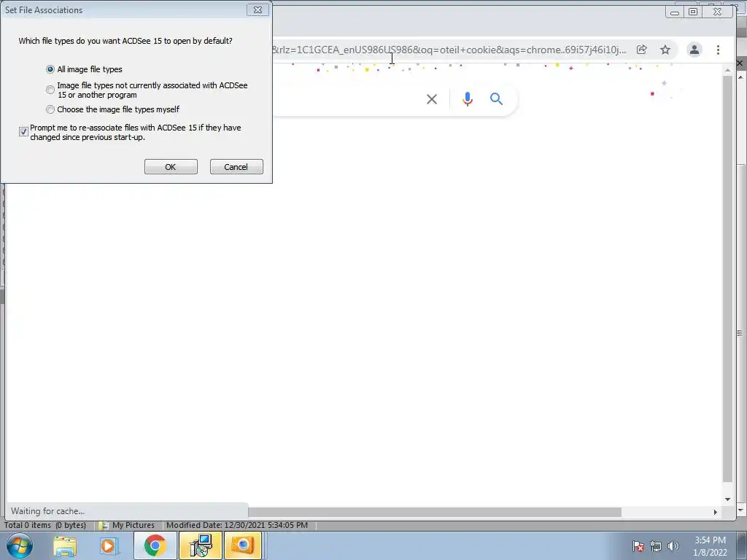
Task: Uncheck Prompt me to re-associate files checkbox
Action: (23, 132)
